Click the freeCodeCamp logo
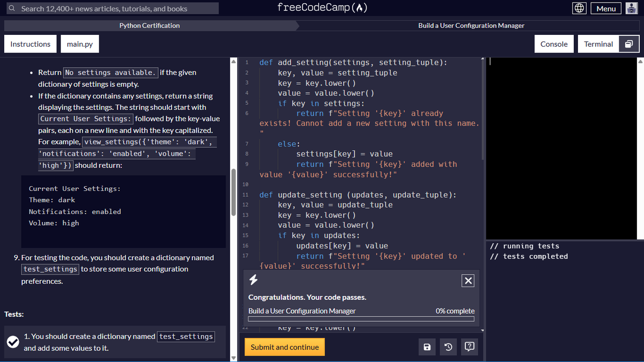 322,8
